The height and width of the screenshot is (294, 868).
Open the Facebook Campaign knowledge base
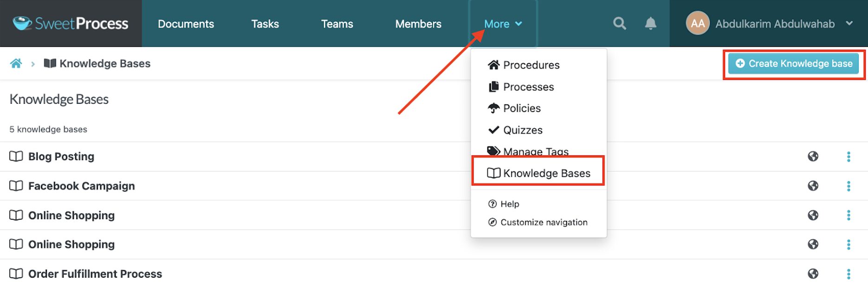pos(82,185)
